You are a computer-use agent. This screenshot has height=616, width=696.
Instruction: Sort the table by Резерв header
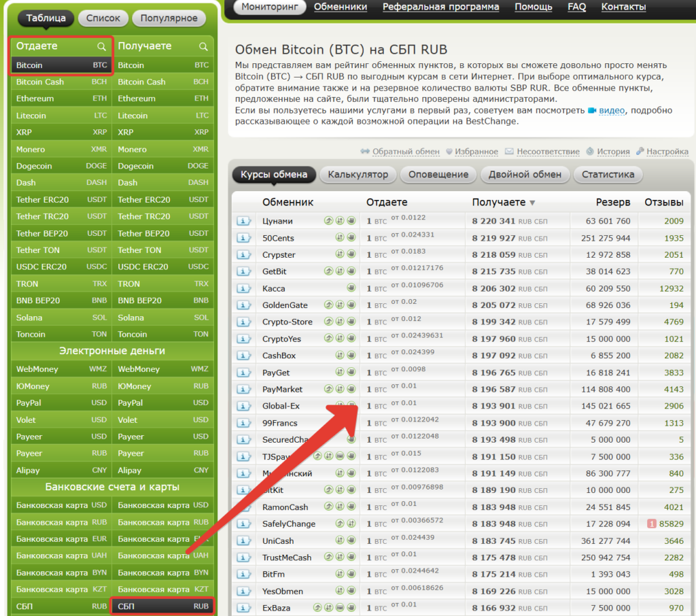tap(613, 202)
